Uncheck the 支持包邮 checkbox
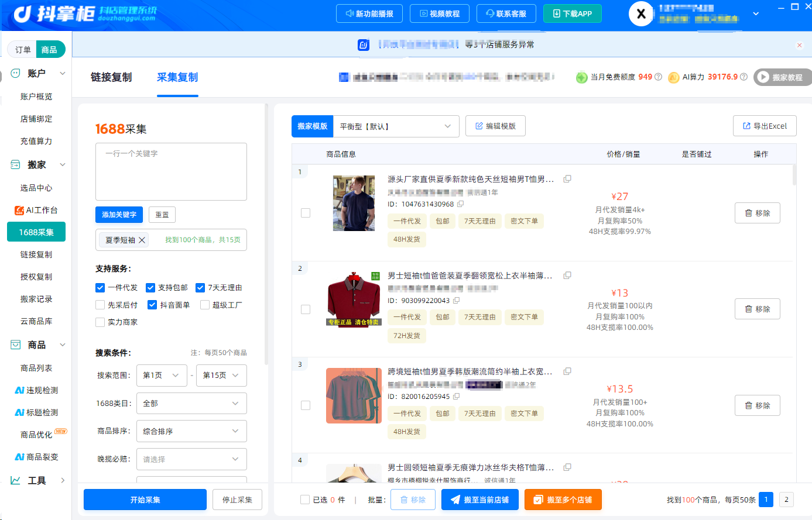The image size is (812, 520). tap(150, 288)
